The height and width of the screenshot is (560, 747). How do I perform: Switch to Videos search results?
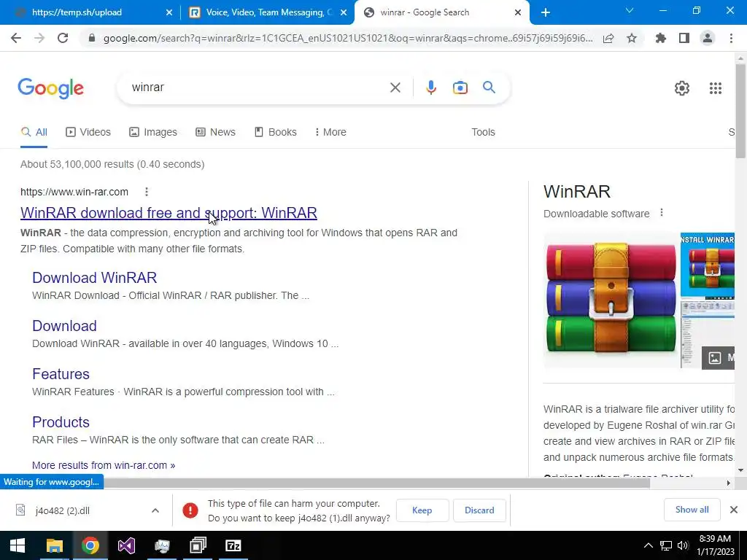pos(88,133)
